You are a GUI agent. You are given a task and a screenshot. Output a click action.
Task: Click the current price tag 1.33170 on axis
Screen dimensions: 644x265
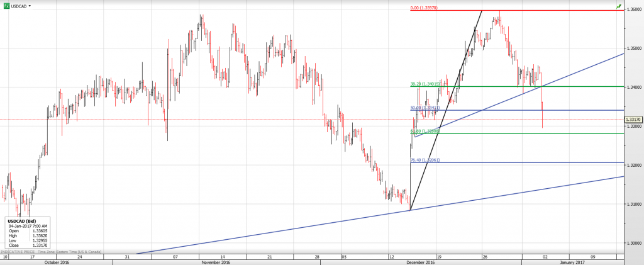tap(634, 120)
